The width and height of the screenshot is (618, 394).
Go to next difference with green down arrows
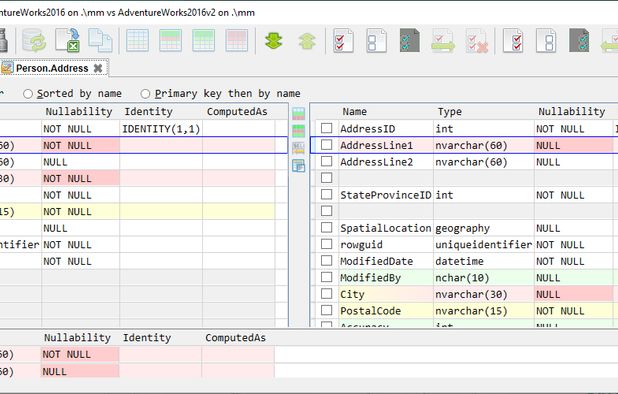point(274,41)
